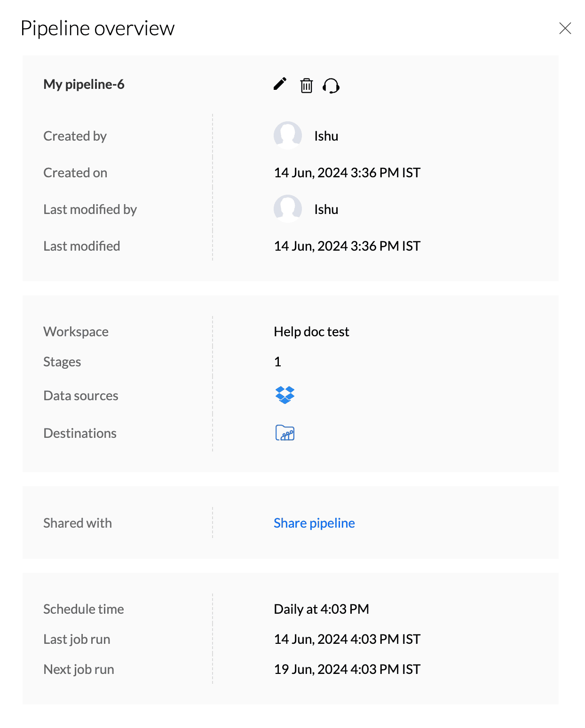
Task: Click the Stages count value
Action: coord(277,362)
